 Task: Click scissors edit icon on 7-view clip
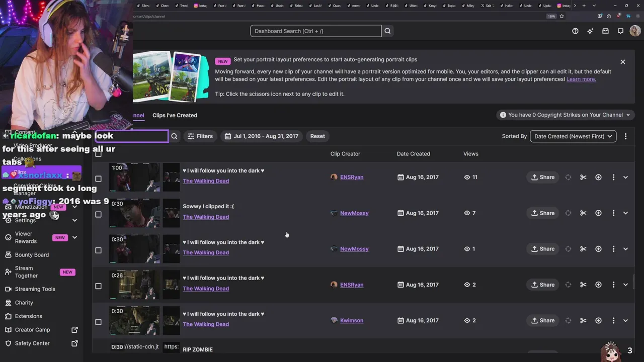click(583, 213)
